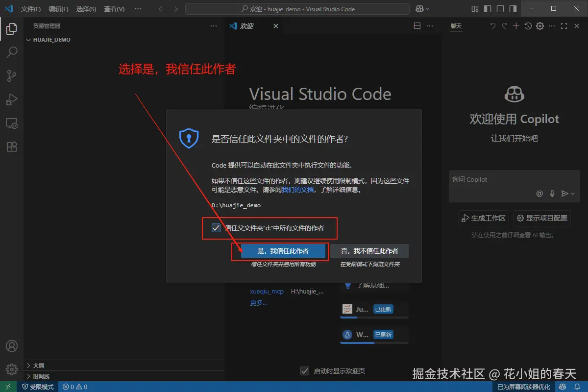588x392 pixels.
Task: Click the D:\huajie_demo path text
Action: click(236, 205)
